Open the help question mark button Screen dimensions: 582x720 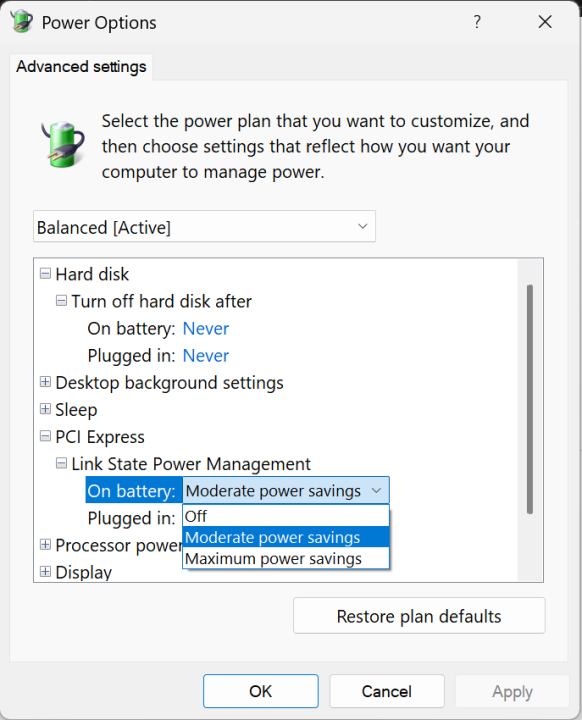tap(477, 22)
